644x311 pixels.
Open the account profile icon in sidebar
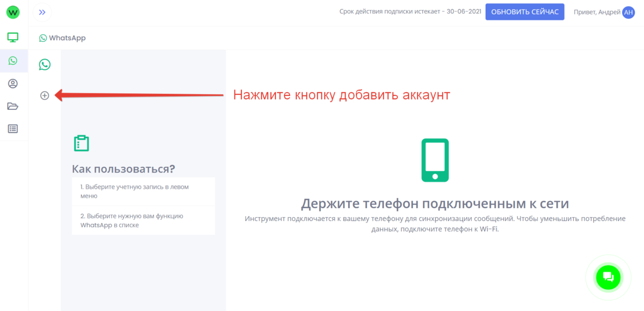point(13,84)
